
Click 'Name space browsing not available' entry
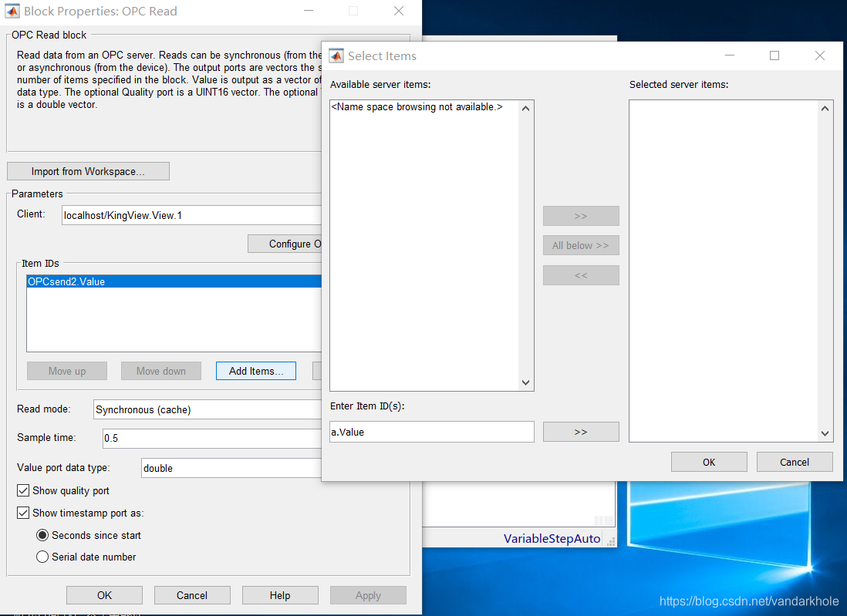[x=417, y=107]
